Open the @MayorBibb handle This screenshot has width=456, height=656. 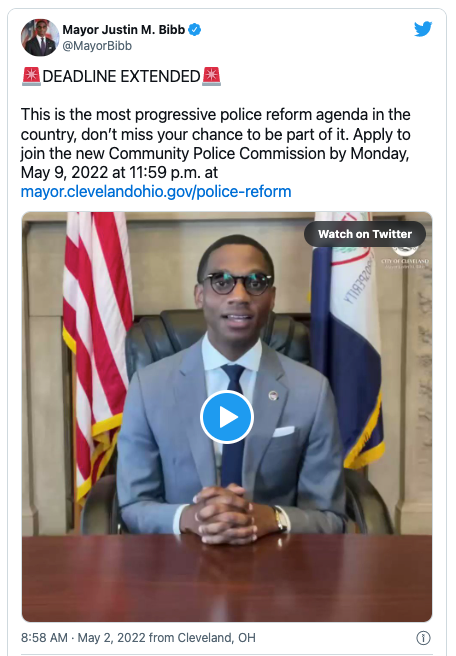point(97,46)
